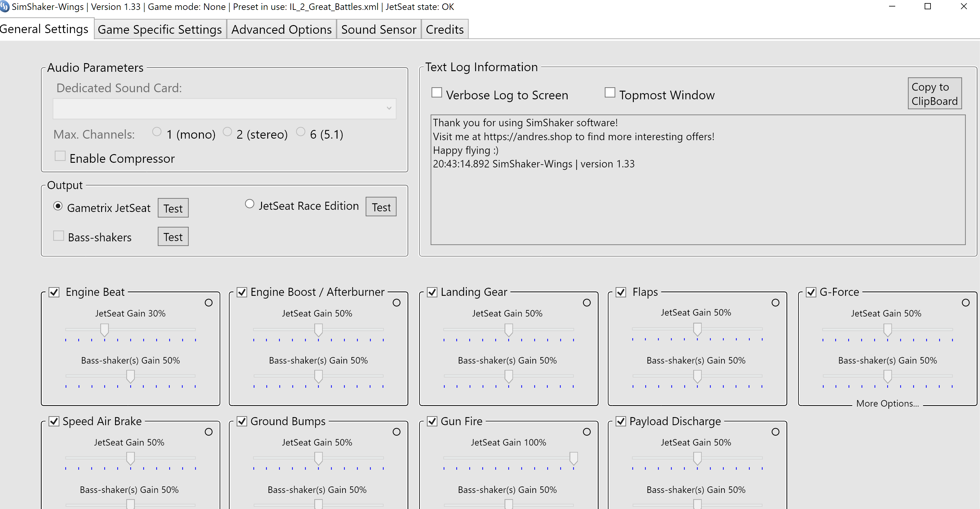This screenshot has width=980, height=509.
Task: Click Flaps Bass-shaker Gain slider thumb
Action: (697, 376)
